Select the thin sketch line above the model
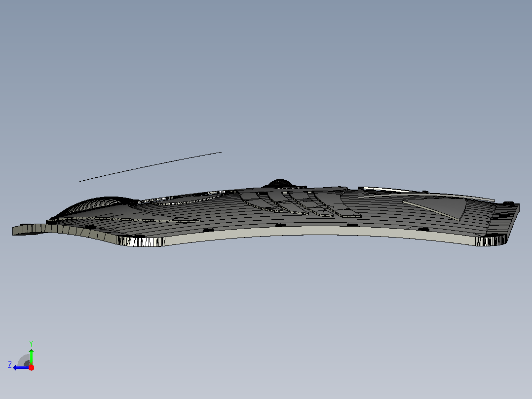Viewport: 532px width, 399px height. 151,167
